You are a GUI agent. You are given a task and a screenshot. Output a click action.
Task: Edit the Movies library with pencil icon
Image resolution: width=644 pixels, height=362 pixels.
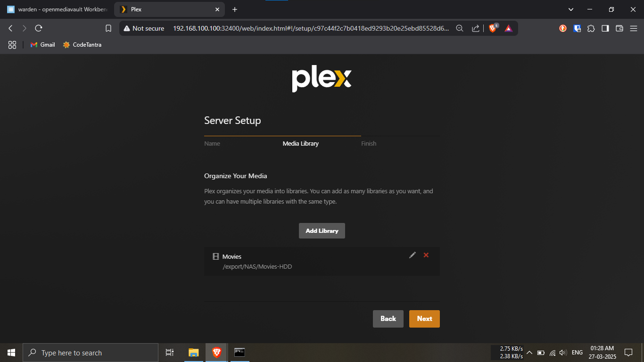tap(413, 255)
